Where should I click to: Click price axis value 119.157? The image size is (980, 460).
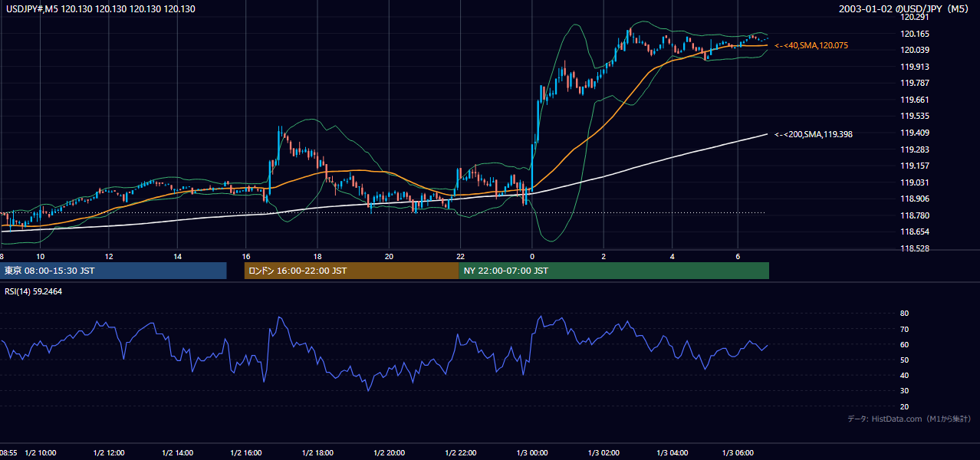pyautogui.click(x=914, y=166)
